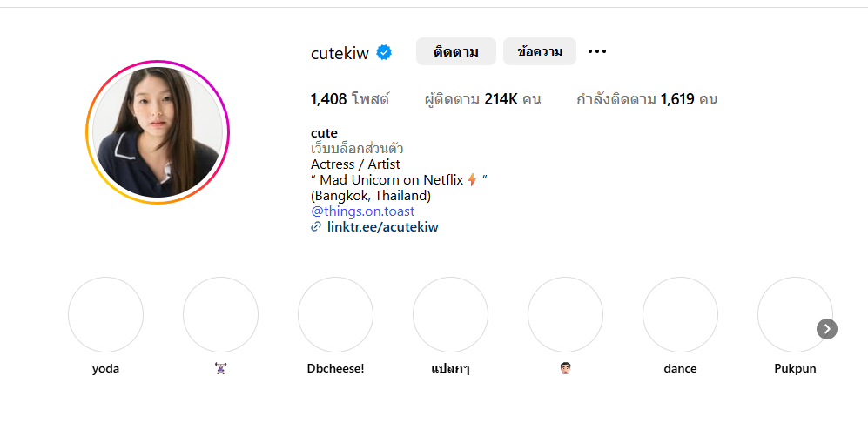Open the แปลกๆ highlight circle
Image resolution: width=868 pixels, height=423 pixels.
tap(451, 314)
